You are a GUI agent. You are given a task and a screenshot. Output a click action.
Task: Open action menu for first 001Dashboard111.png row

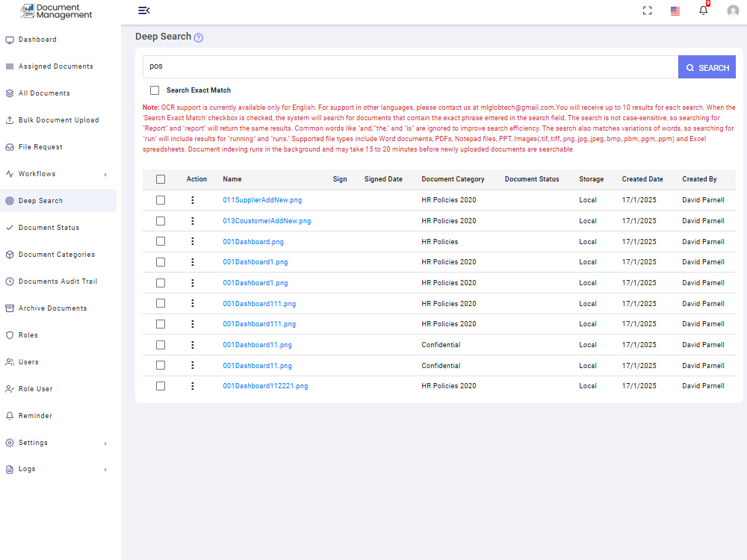point(193,303)
